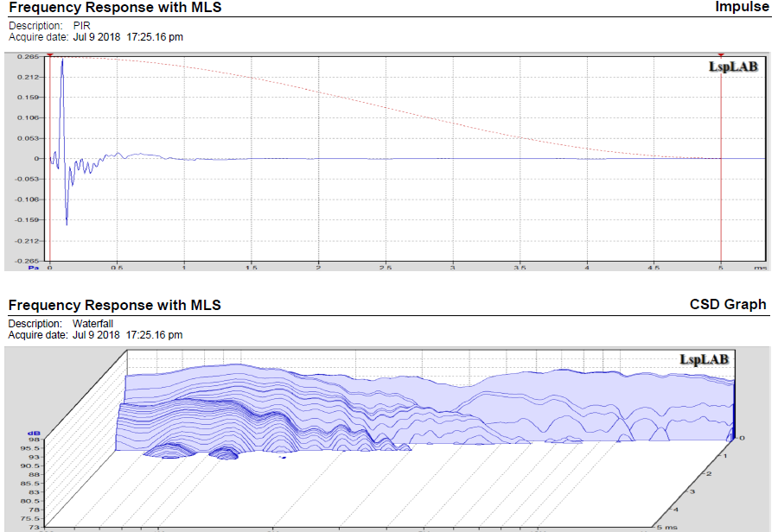This screenshot has width=778, height=532.
Task: Click the -0.159 label on the impulse Y axis
Action: pos(27,219)
